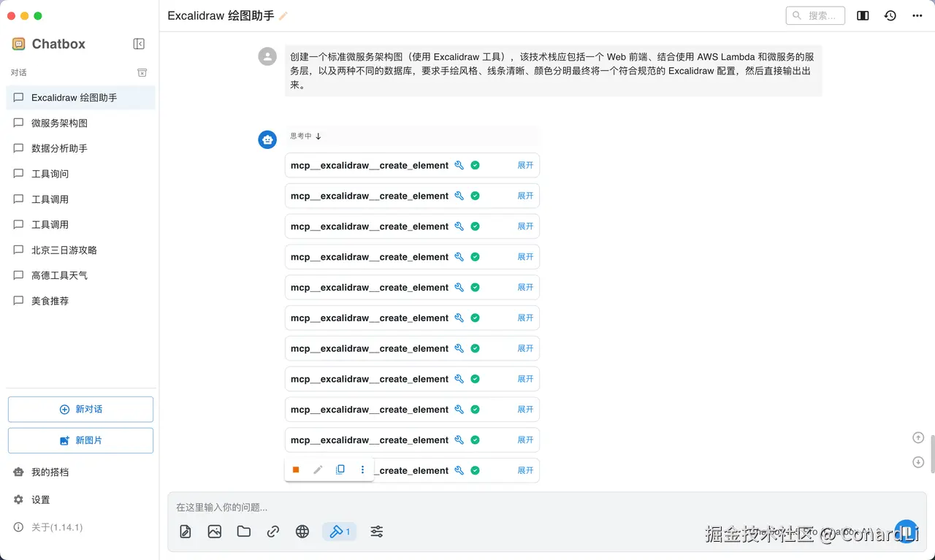The height and width of the screenshot is (560, 935).
Task: Open the 数据分析助手 conversation
Action: click(80, 148)
